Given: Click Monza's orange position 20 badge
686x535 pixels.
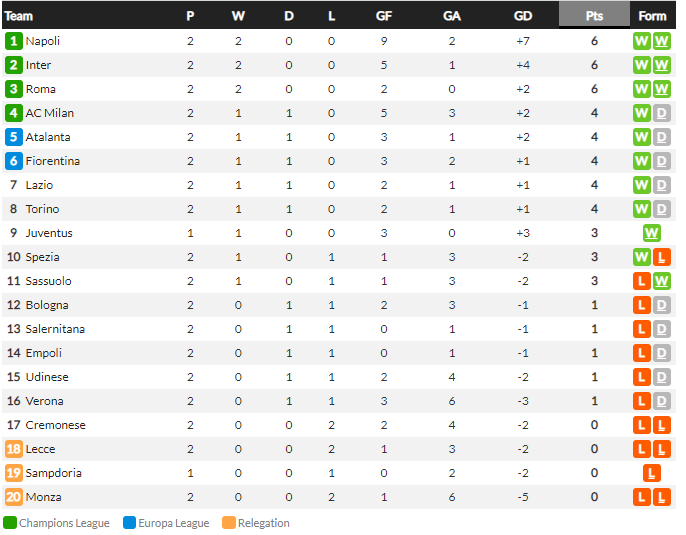Looking at the screenshot, I should 14,497.
